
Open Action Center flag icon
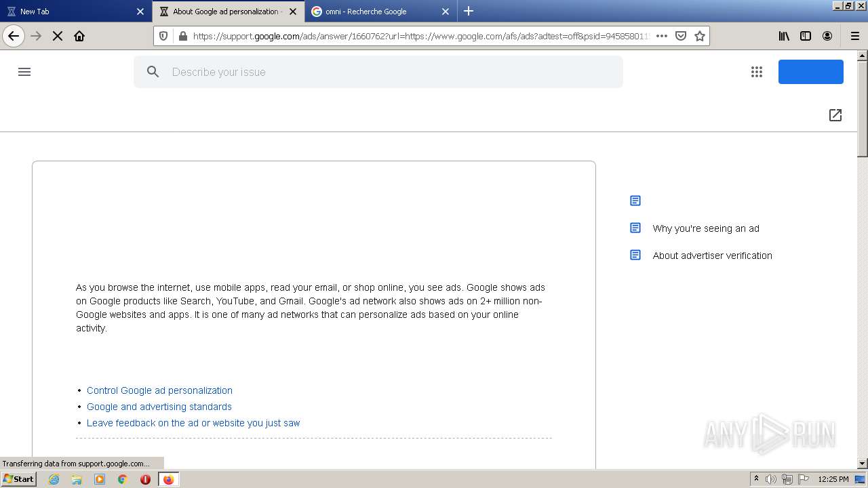pyautogui.click(x=804, y=479)
